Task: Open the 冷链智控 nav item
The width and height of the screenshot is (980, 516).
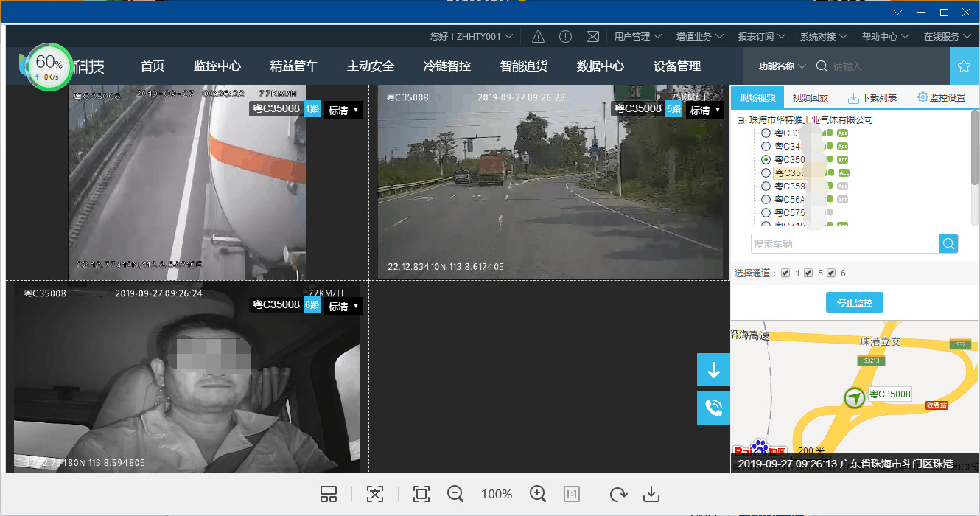Action: (x=447, y=66)
